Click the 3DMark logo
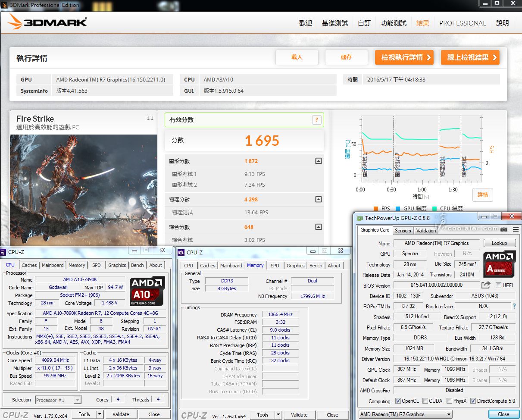This screenshot has height=420, width=522. (x=47, y=22)
